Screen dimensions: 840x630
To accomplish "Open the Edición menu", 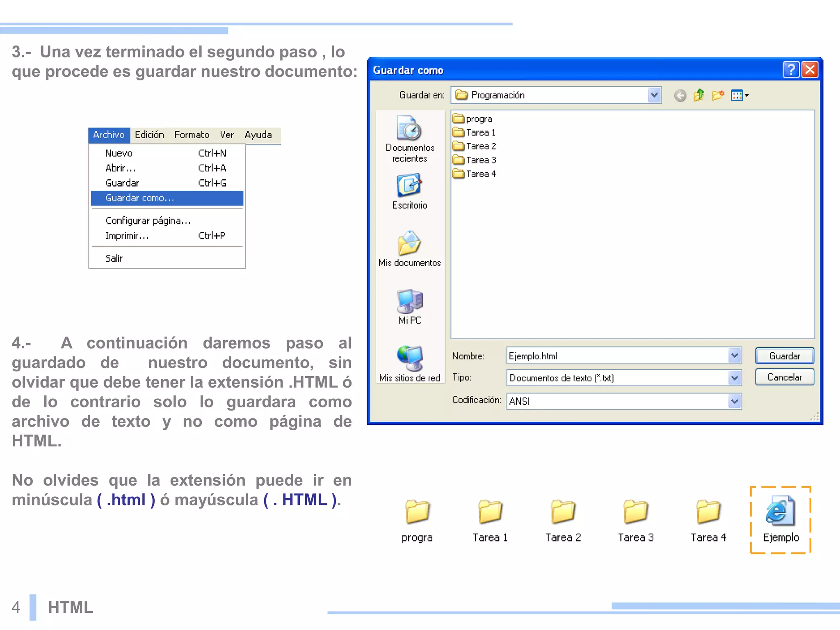I will click(x=149, y=135).
